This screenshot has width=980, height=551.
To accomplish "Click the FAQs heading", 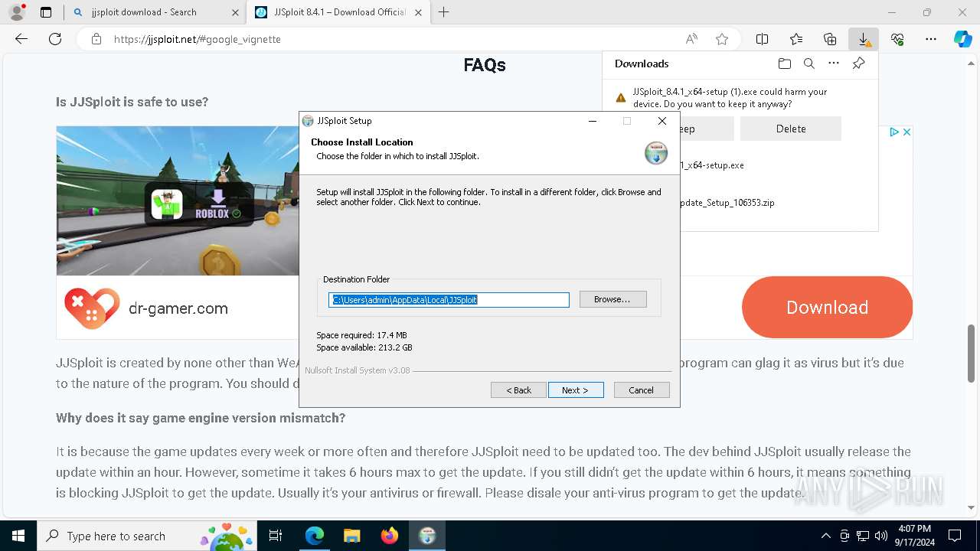I will [x=485, y=65].
